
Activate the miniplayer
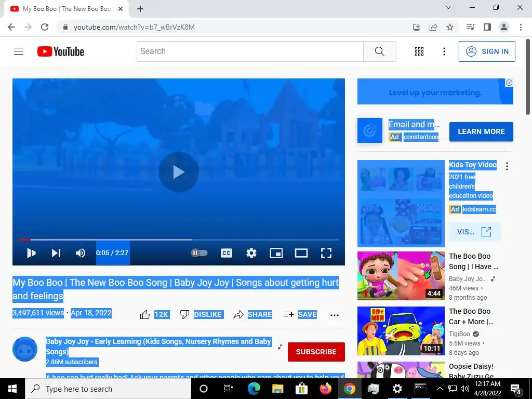pyautogui.click(x=276, y=253)
